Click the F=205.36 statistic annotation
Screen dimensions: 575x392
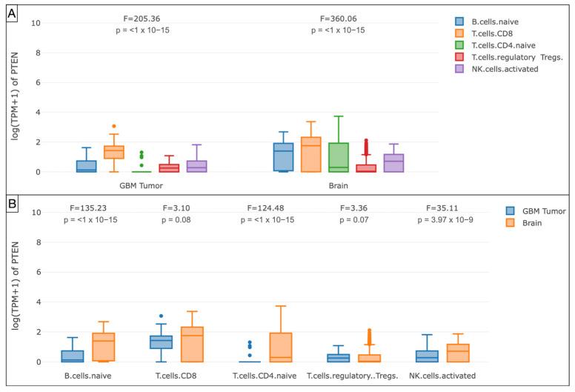[142, 17]
